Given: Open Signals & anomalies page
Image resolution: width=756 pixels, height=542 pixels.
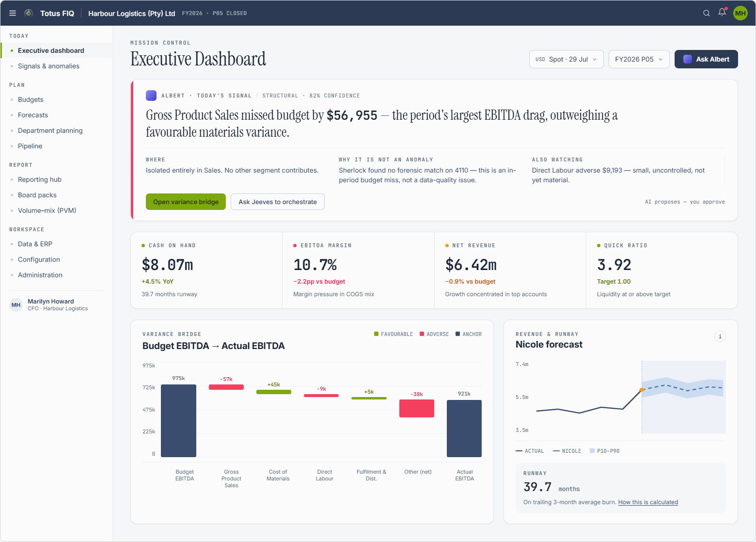Looking at the screenshot, I should pyautogui.click(x=56, y=66).
